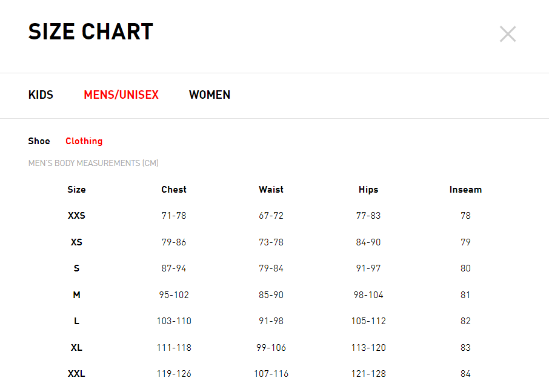This screenshot has width=549, height=392.
Task: Select the MENS/UNISEX tab
Action: 121,95
